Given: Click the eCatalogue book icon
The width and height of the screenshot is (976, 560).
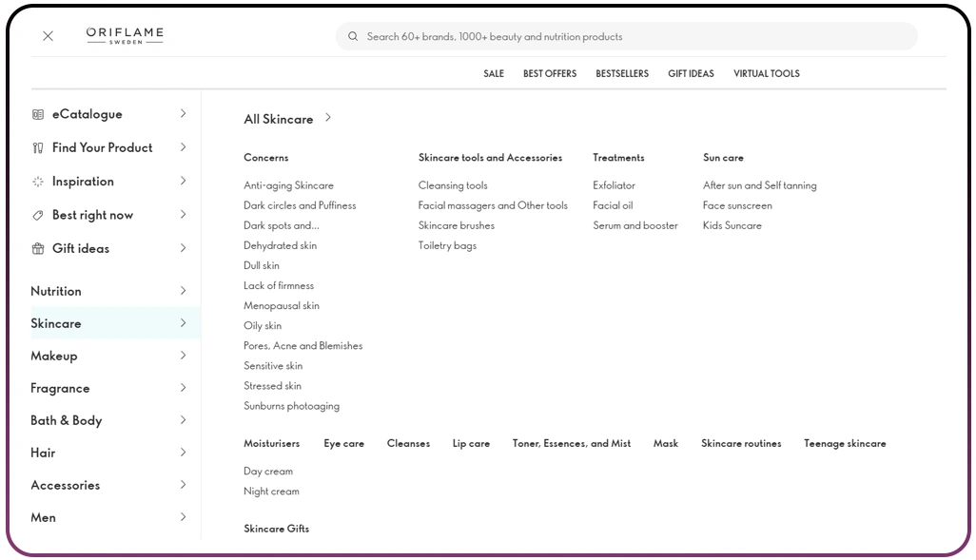Looking at the screenshot, I should (36, 114).
